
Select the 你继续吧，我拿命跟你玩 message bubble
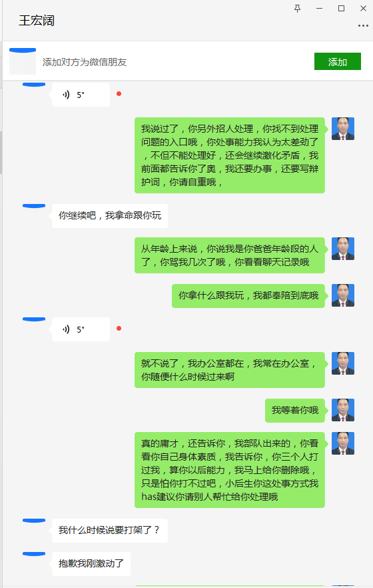[110, 215]
